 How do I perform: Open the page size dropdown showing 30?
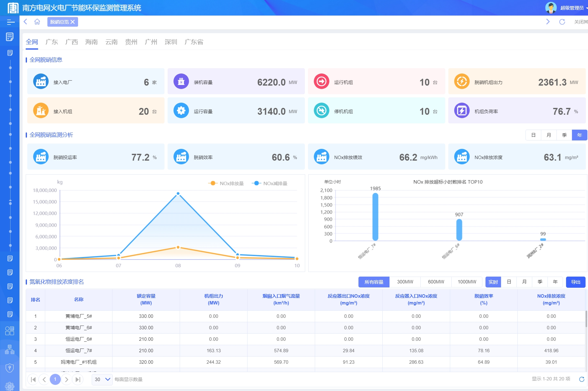point(102,379)
